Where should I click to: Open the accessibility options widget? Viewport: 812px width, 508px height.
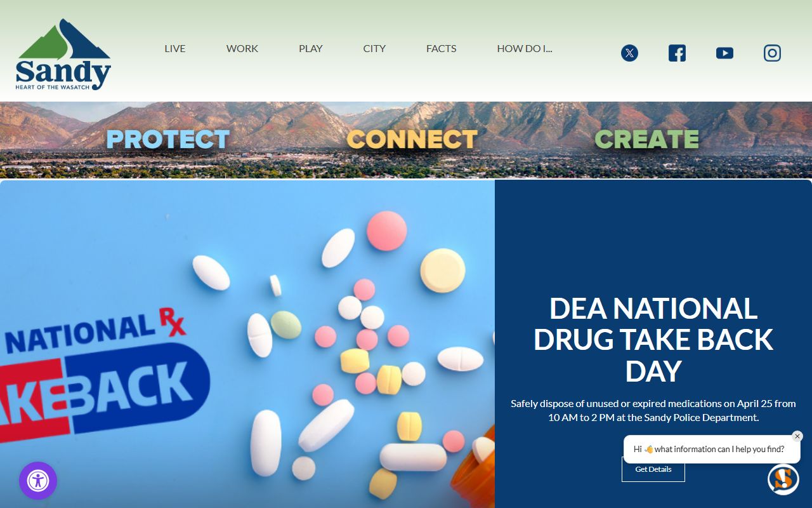(38, 481)
